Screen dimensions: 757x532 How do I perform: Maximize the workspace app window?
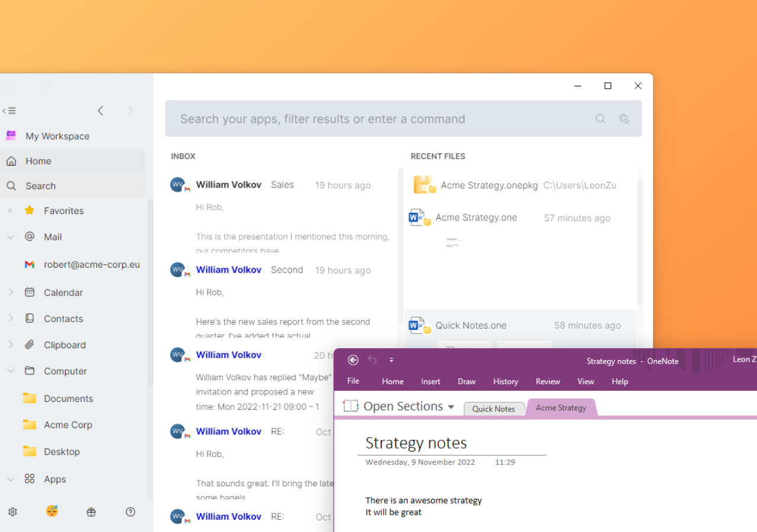pyautogui.click(x=607, y=86)
